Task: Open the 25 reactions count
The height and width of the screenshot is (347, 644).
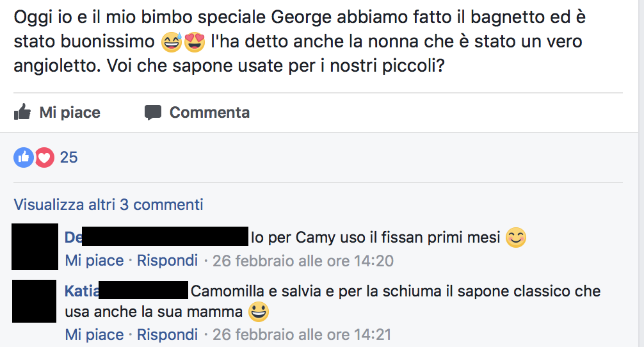Action: pyautogui.click(x=68, y=157)
